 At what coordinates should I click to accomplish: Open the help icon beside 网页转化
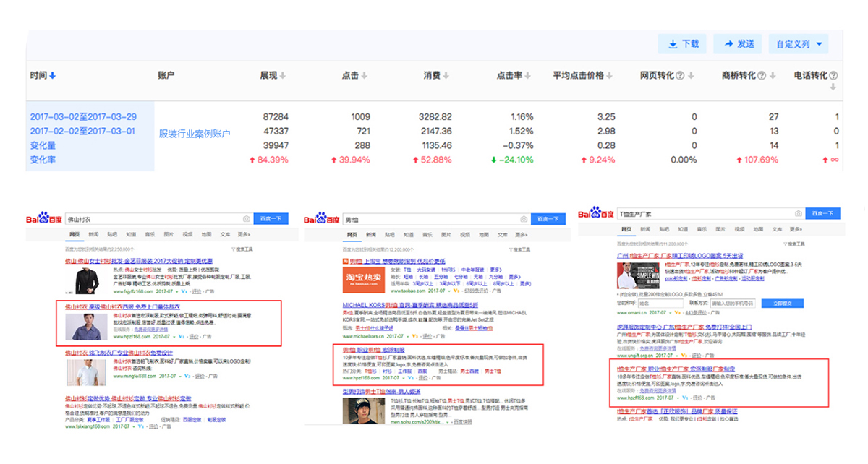(x=692, y=76)
